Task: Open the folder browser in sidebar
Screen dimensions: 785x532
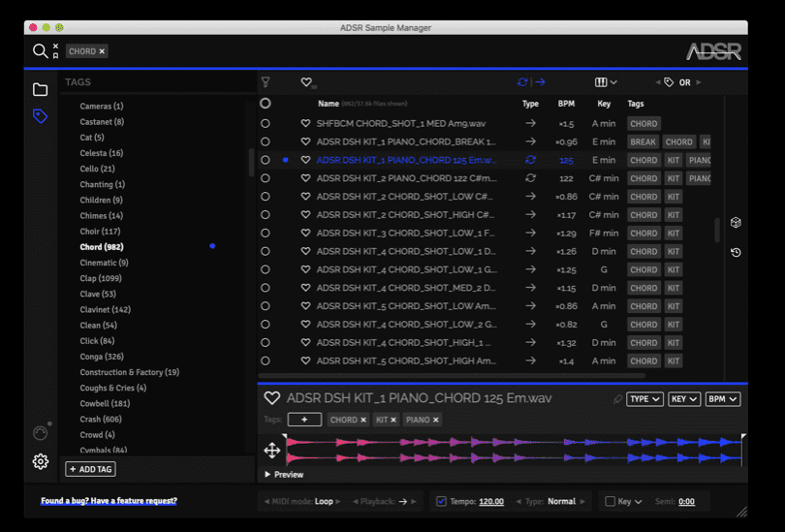Action: [x=40, y=90]
